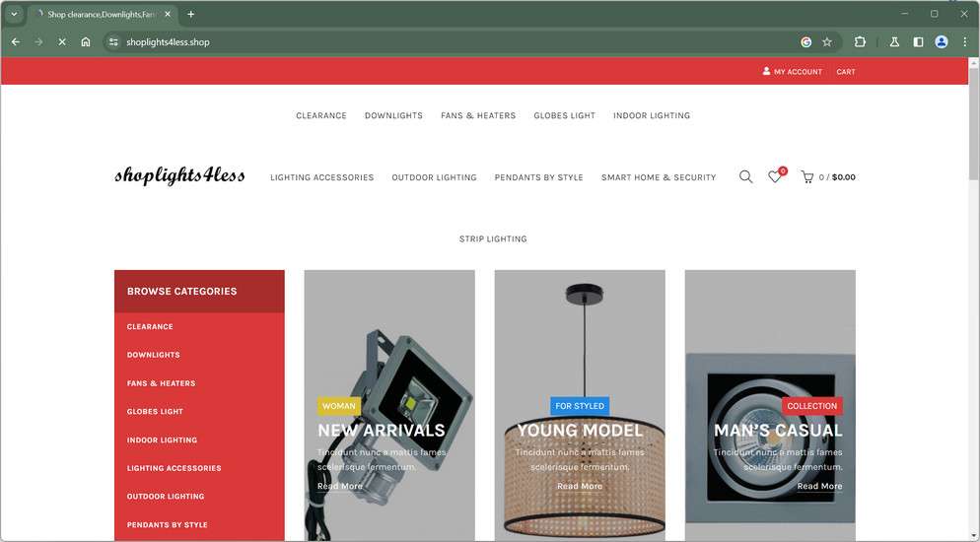
Task: Open the Chrome extensions puzzle icon
Action: coord(860,41)
